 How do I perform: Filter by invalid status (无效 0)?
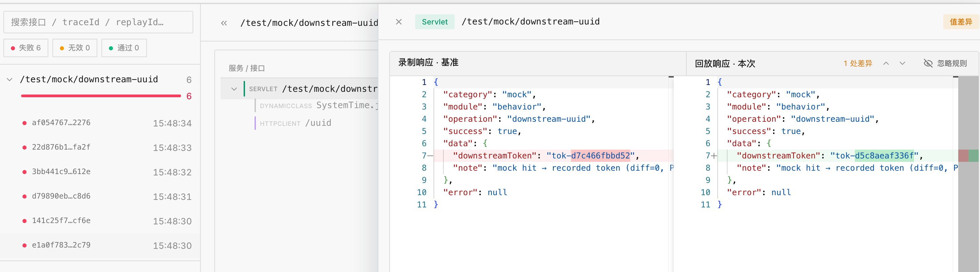(75, 48)
